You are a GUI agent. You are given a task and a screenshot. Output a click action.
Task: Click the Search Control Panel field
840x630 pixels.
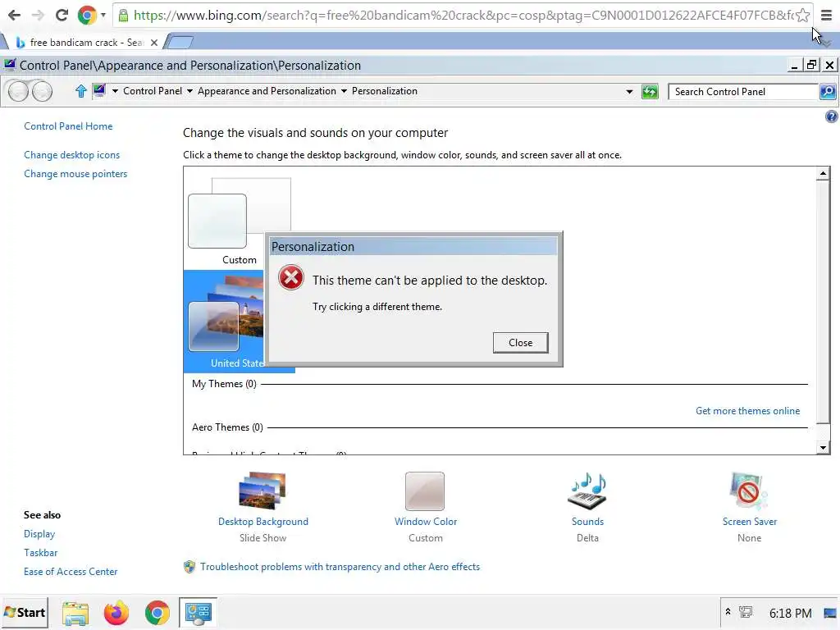pos(743,92)
